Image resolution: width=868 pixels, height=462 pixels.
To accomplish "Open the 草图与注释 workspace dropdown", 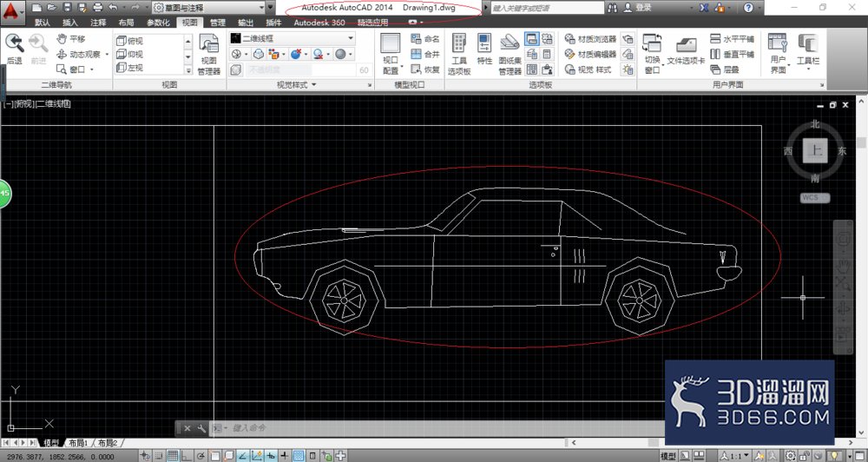I will point(208,8).
